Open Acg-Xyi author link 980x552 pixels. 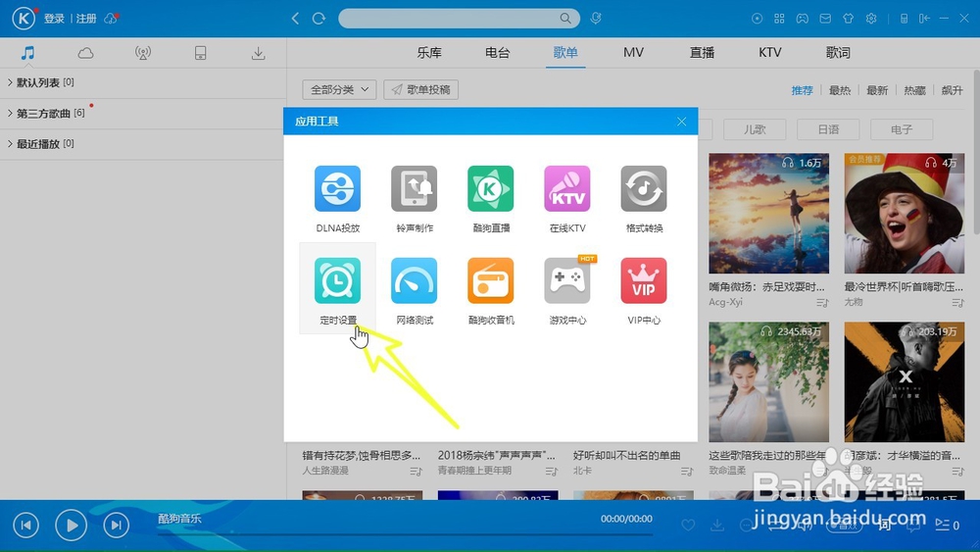point(725,302)
